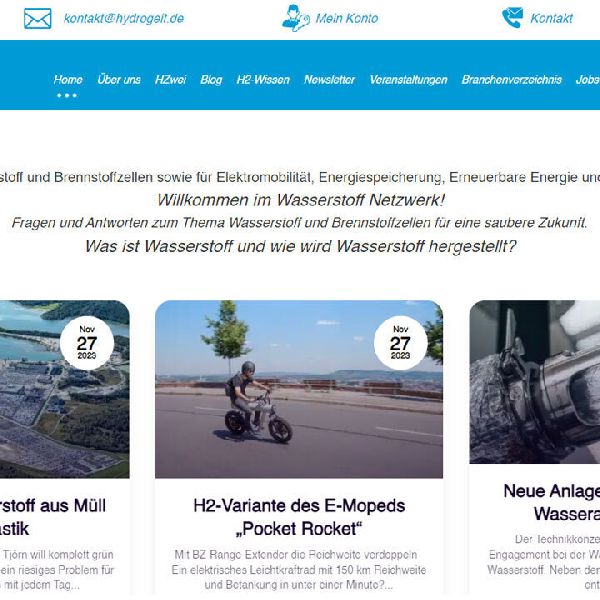Click the three dots below Home

[67, 95]
